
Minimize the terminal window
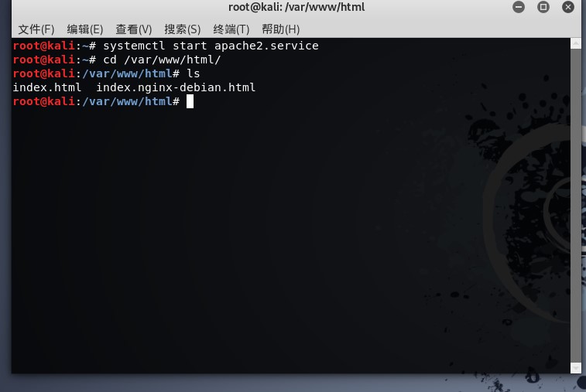point(519,7)
